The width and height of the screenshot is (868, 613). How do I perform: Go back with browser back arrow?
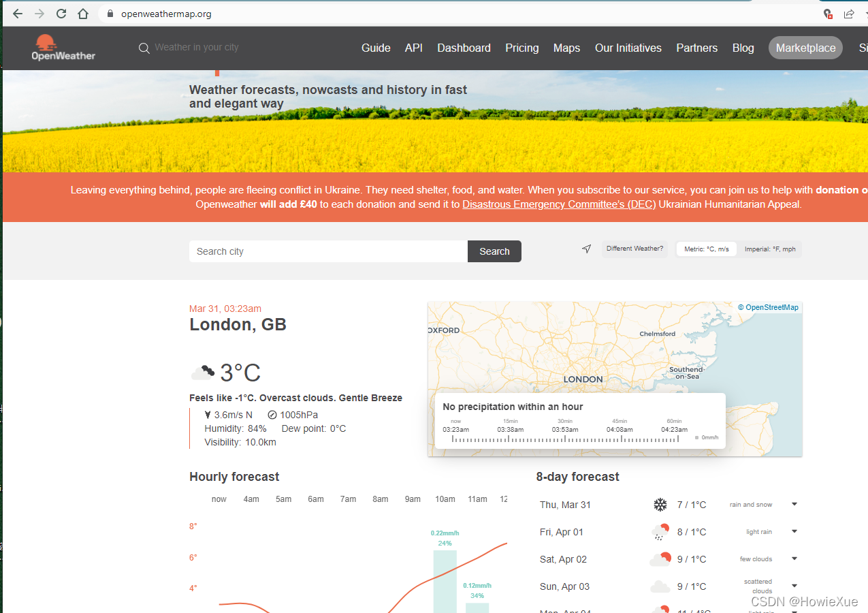(18, 14)
